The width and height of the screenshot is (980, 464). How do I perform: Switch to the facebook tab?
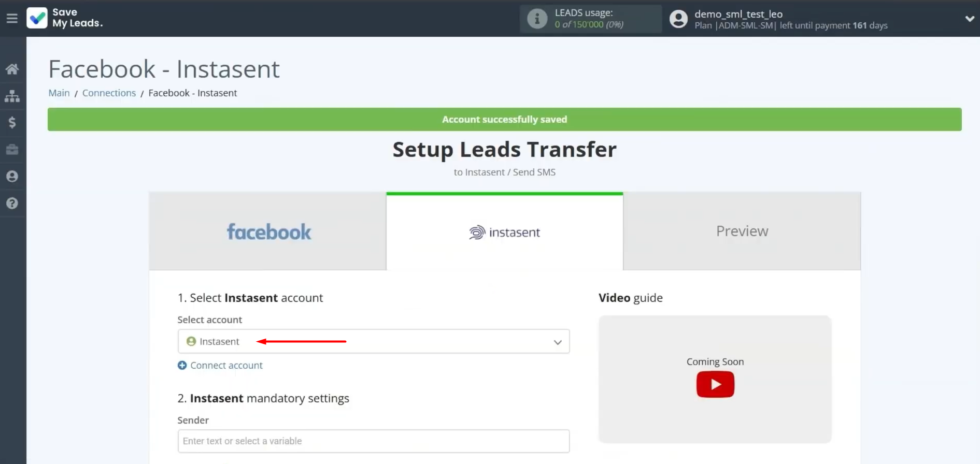267,231
